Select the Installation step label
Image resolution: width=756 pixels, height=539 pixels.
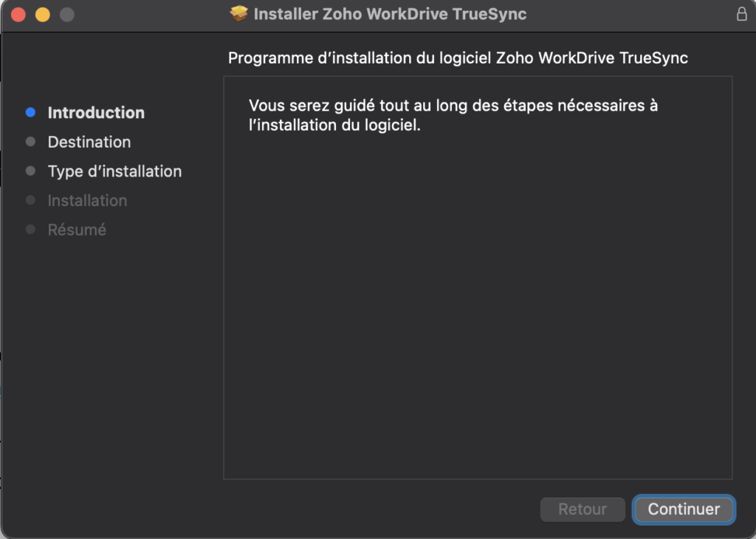pyautogui.click(x=87, y=201)
